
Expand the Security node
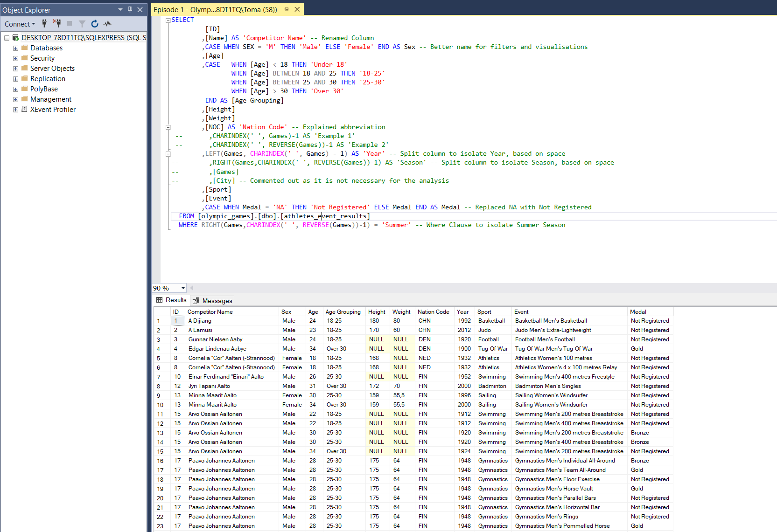[x=15, y=58]
